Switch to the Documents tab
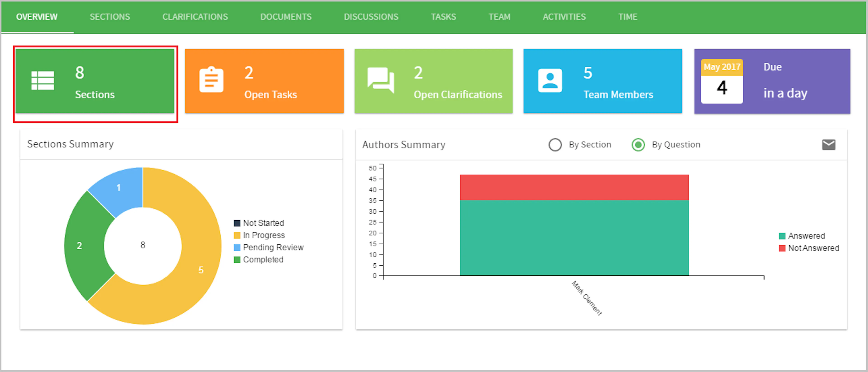868x372 pixels. [286, 17]
